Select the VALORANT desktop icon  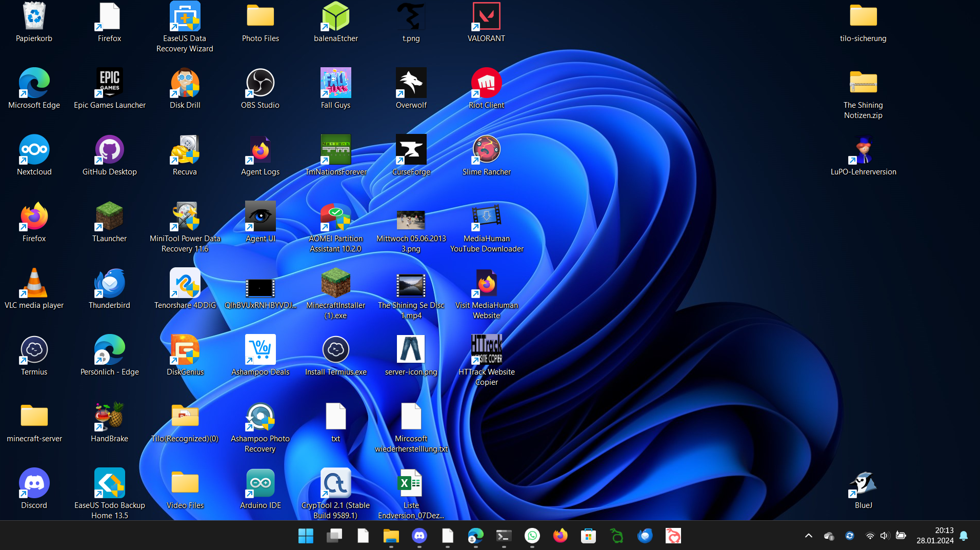pyautogui.click(x=486, y=17)
